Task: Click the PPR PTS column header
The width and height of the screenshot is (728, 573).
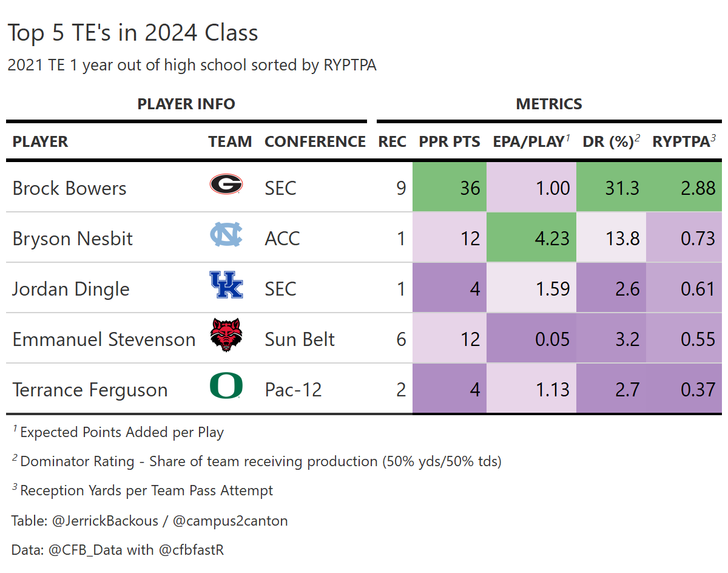Action: (450, 142)
